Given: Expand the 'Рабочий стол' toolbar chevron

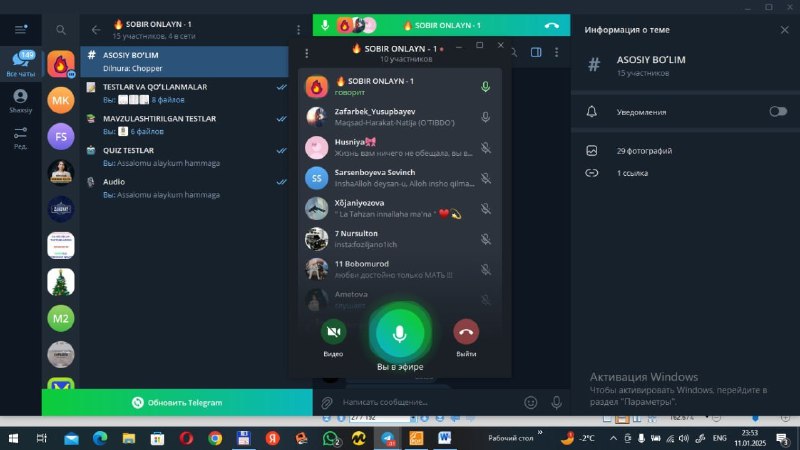Looking at the screenshot, I should point(540,433).
